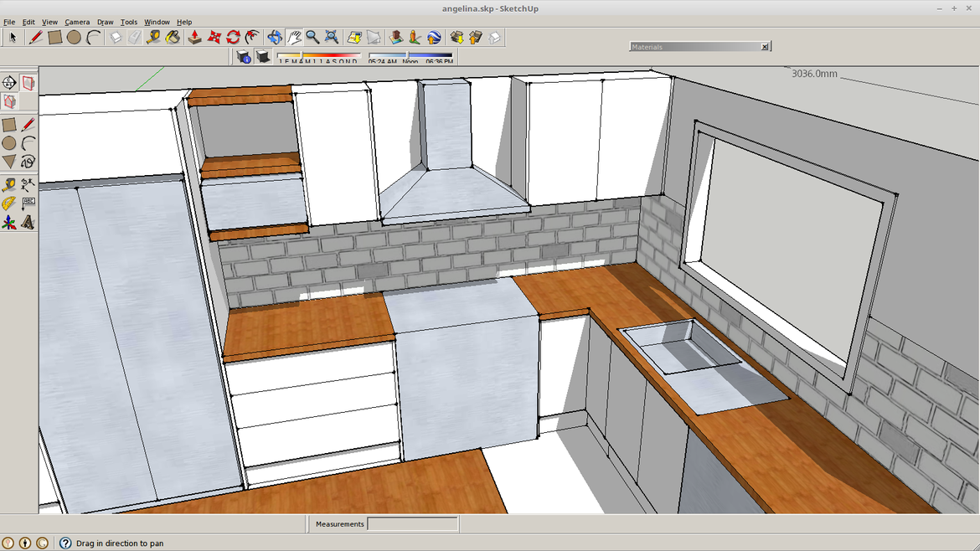Select the Rotate tool
The height and width of the screenshot is (551, 980).
tap(233, 37)
